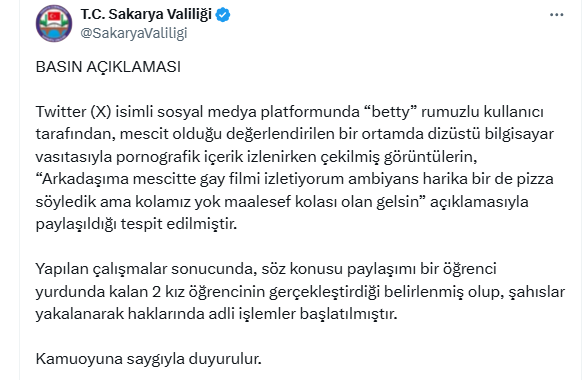Screen dimensions: 587x380
Task: Click the quote starting Arkadaşıma mescitte
Action: coord(295,179)
